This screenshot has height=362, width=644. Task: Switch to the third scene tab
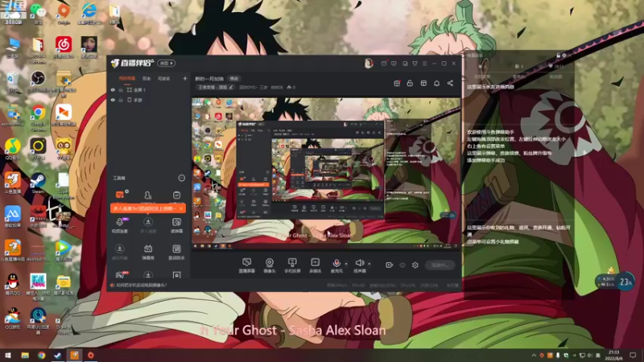[164, 78]
